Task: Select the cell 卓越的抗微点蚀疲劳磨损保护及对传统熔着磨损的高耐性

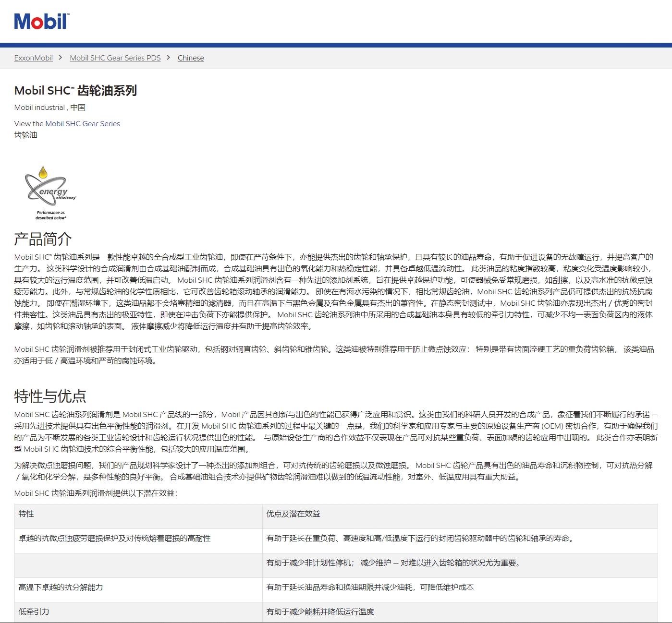Action: (x=138, y=541)
